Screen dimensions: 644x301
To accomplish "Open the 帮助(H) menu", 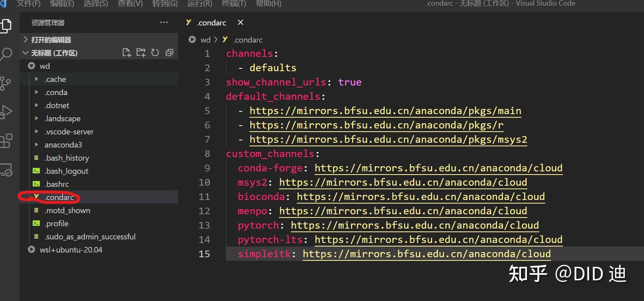I will point(268,4).
